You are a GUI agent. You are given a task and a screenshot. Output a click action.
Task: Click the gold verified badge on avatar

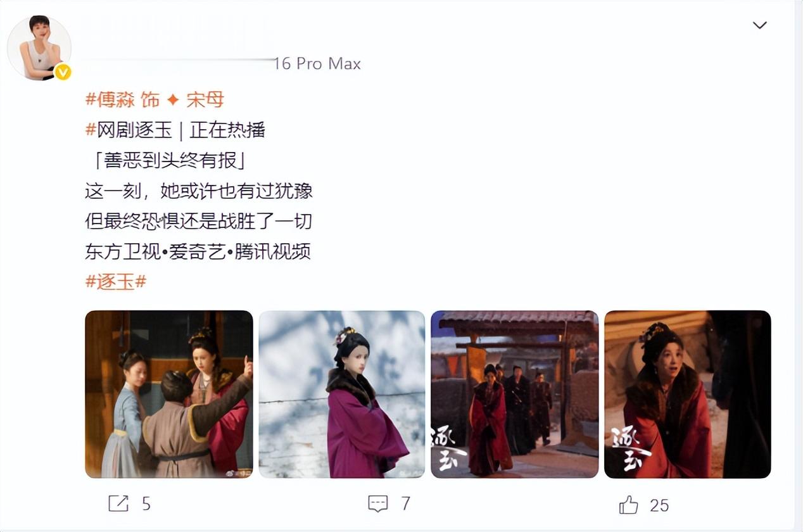tap(62, 72)
